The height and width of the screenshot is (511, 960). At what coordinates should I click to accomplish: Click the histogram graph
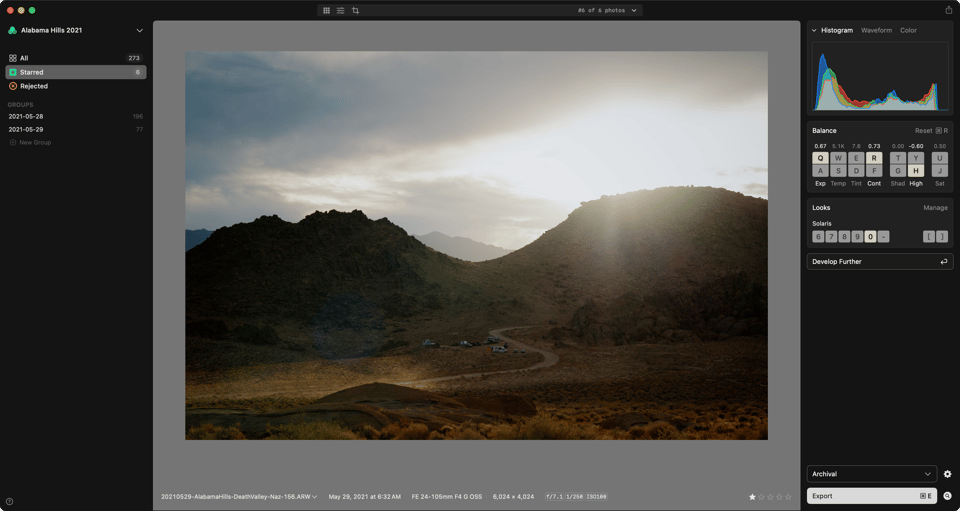tap(880, 76)
